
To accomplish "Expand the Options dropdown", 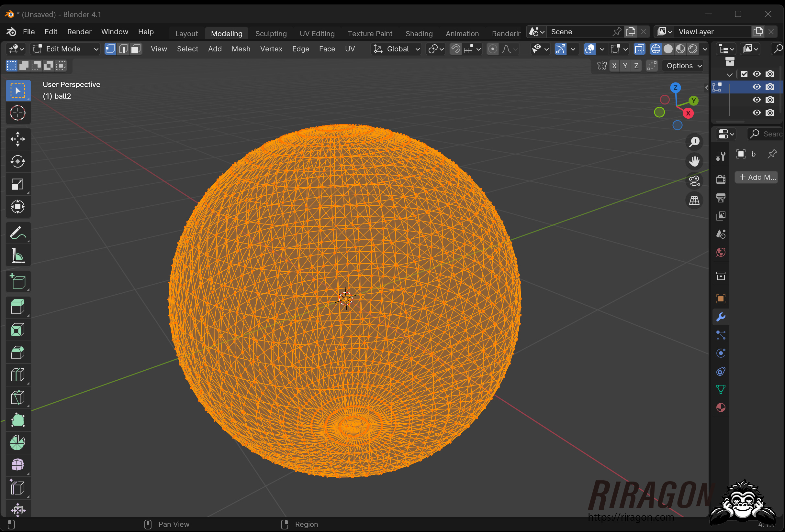I will pyautogui.click(x=683, y=66).
